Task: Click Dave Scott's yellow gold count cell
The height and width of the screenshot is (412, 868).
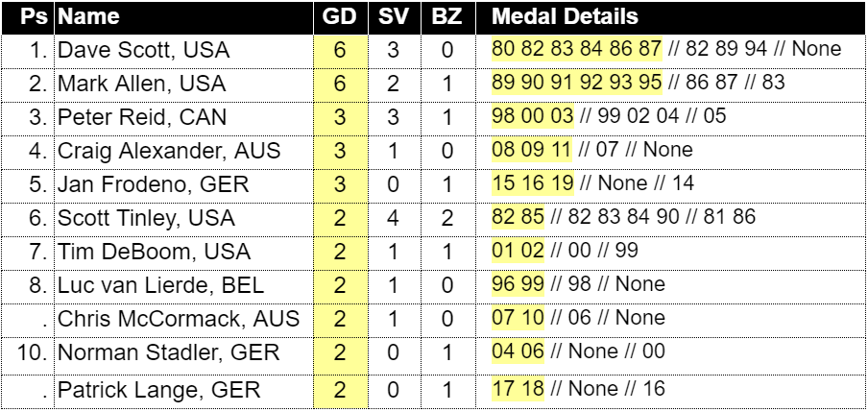Action: 341,51
